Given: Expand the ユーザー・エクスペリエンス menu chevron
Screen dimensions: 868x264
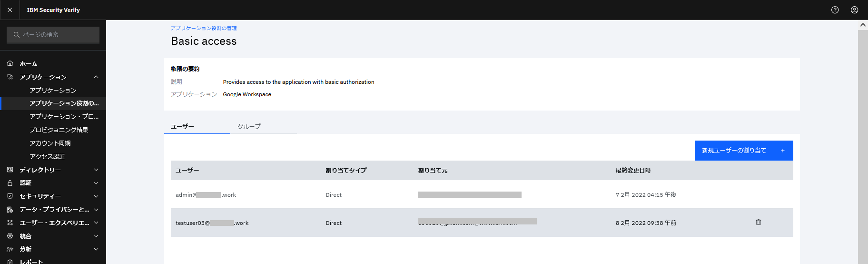Looking at the screenshot, I should [96, 223].
